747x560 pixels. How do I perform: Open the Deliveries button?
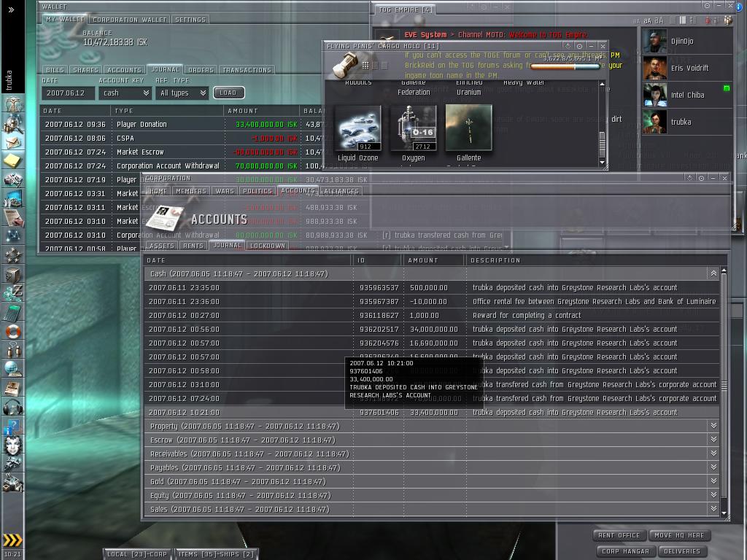(x=682, y=551)
